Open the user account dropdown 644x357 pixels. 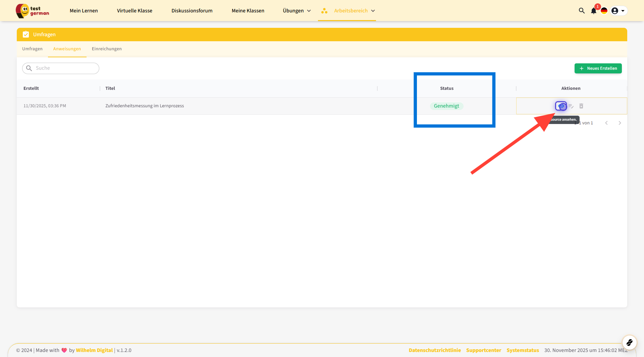618,11
